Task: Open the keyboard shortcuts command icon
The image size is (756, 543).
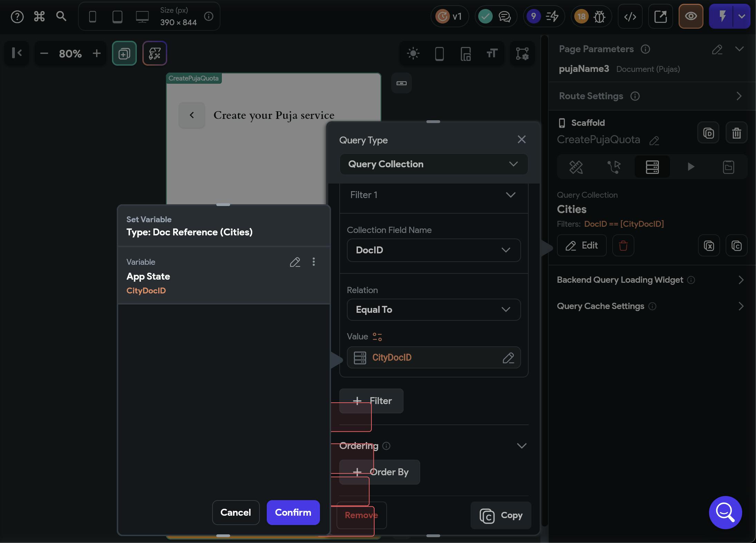Action: [x=39, y=16]
